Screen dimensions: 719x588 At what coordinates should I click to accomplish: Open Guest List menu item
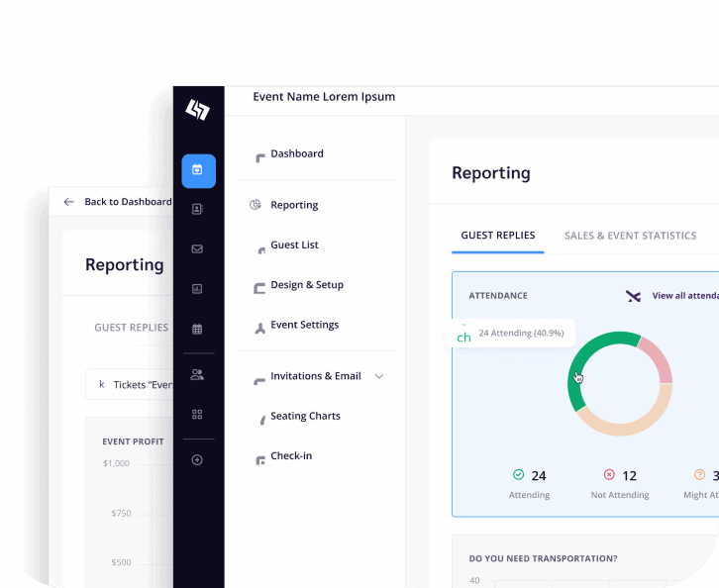point(294,245)
